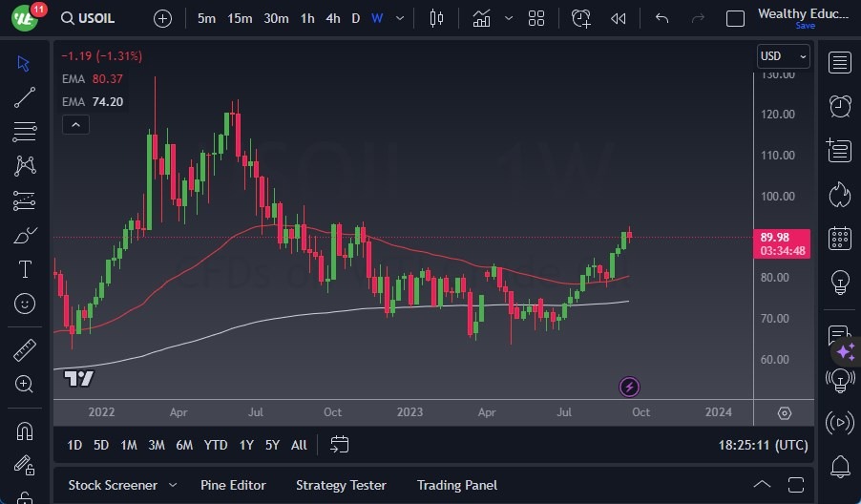Expand the timeframe interval chevron

point(400,18)
